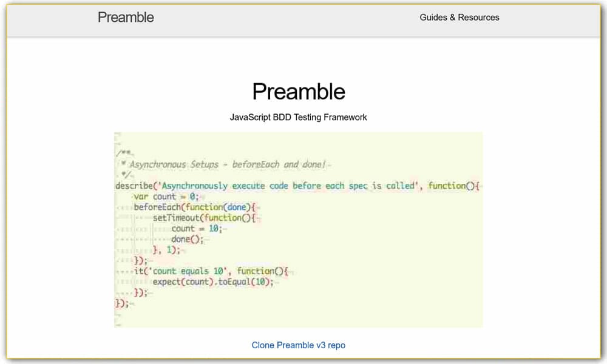Select the JavaScript BDD Testing Framework tagline
The height and width of the screenshot is (364, 607).
pos(298,117)
